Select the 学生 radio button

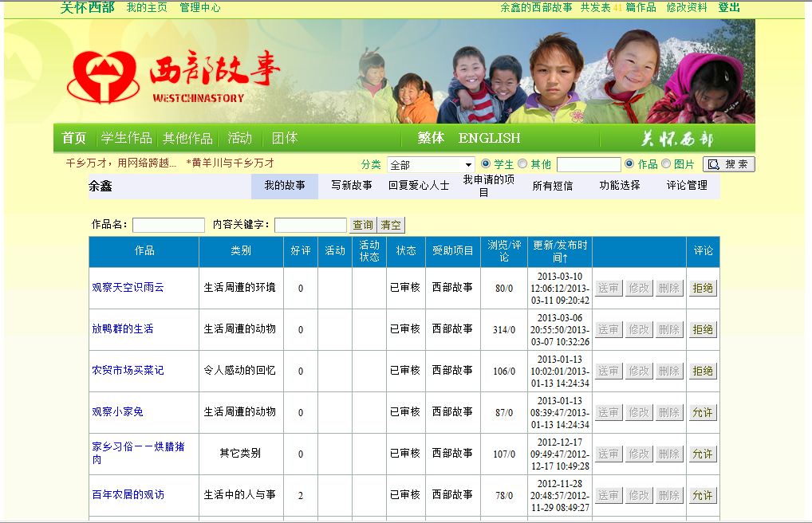[x=485, y=163]
